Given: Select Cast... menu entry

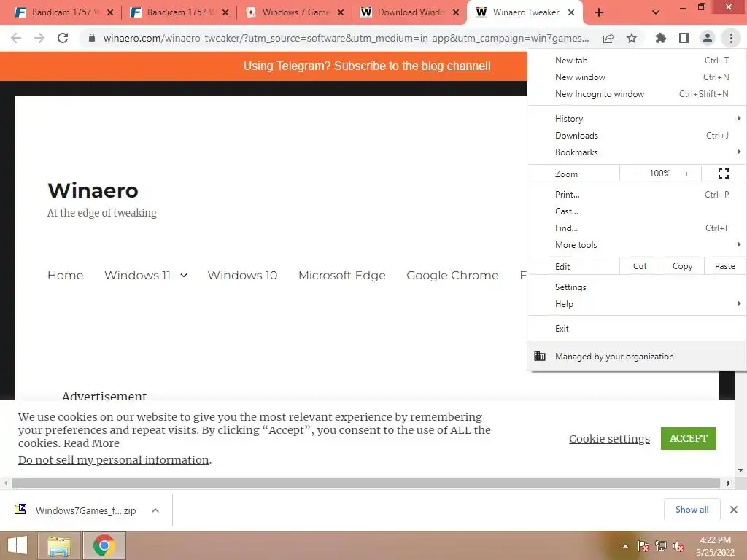Looking at the screenshot, I should (636, 211).
